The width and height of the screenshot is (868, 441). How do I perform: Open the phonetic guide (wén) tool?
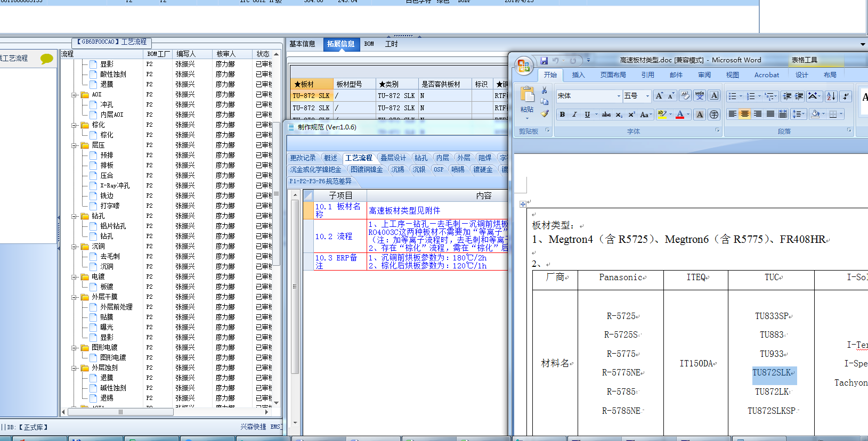(700, 96)
